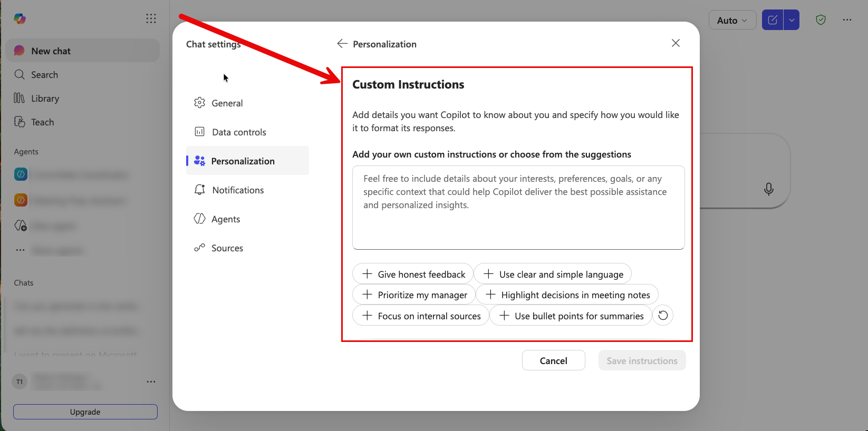Open the Auto mode dropdown

tap(732, 20)
